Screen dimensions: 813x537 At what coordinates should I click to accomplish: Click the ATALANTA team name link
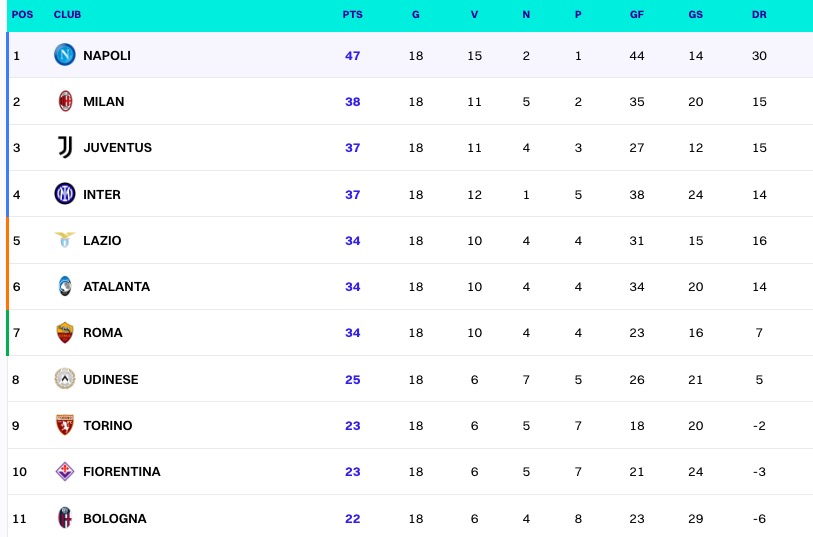coord(117,286)
